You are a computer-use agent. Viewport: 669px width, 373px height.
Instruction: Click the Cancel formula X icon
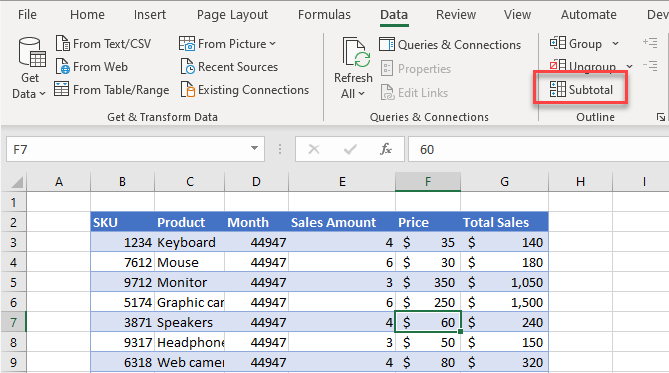pos(314,149)
